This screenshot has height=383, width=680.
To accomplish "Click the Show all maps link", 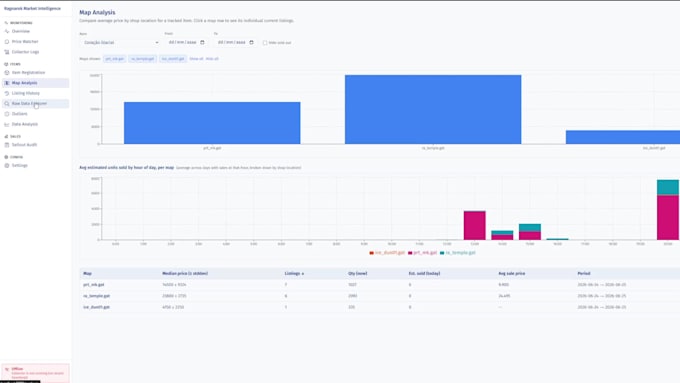I will (196, 59).
